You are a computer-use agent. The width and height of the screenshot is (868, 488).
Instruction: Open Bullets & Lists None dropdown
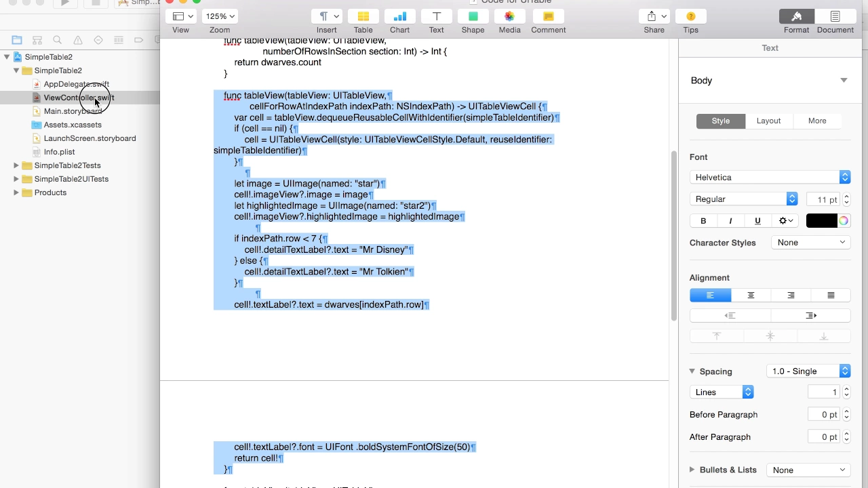click(x=808, y=470)
